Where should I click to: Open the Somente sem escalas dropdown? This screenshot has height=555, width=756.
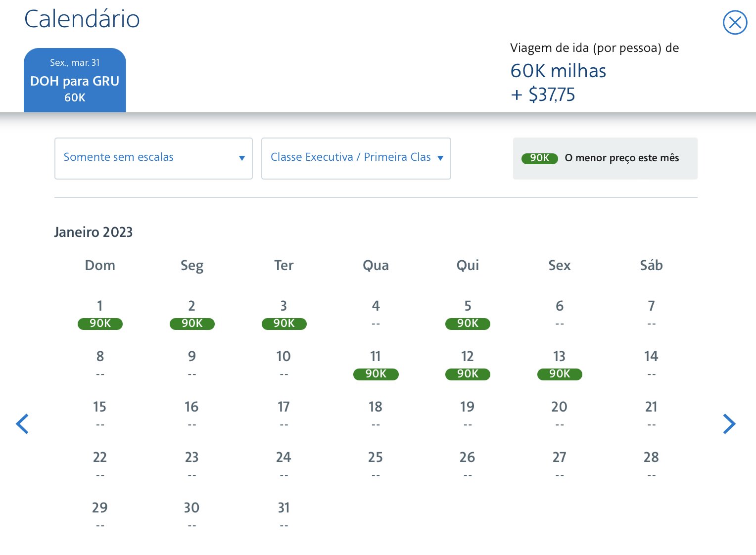point(153,158)
